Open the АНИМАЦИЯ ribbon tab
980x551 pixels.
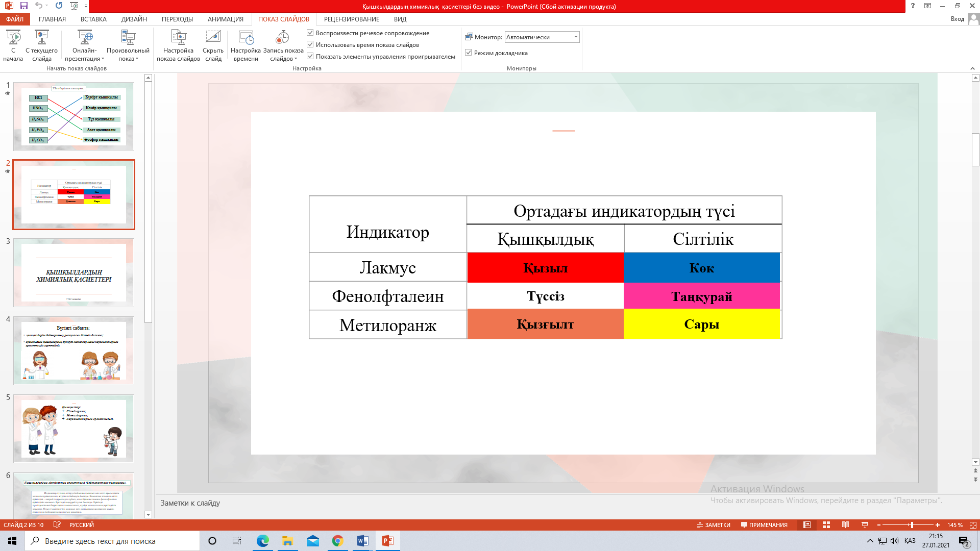pos(225,19)
